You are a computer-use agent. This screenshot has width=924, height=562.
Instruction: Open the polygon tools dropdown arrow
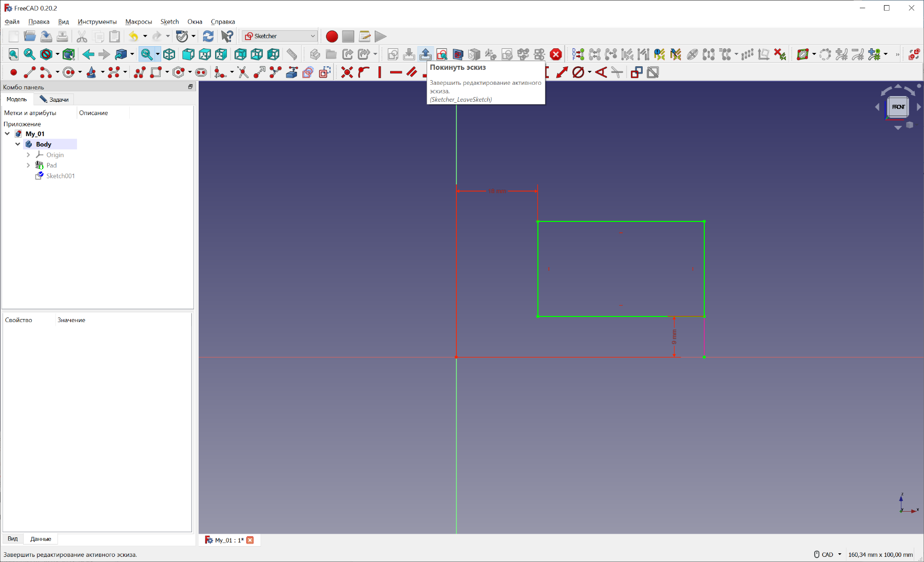point(189,72)
